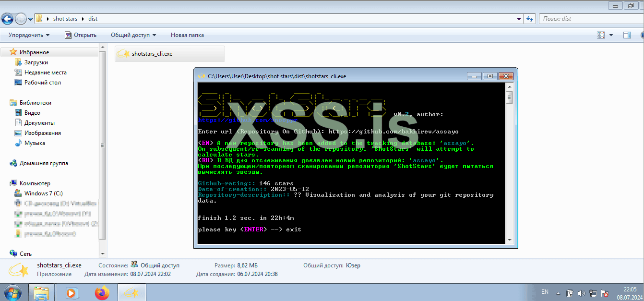Open Рабочий стол in the navigation pane
644x301 pixels.
(x=42, y=83)
